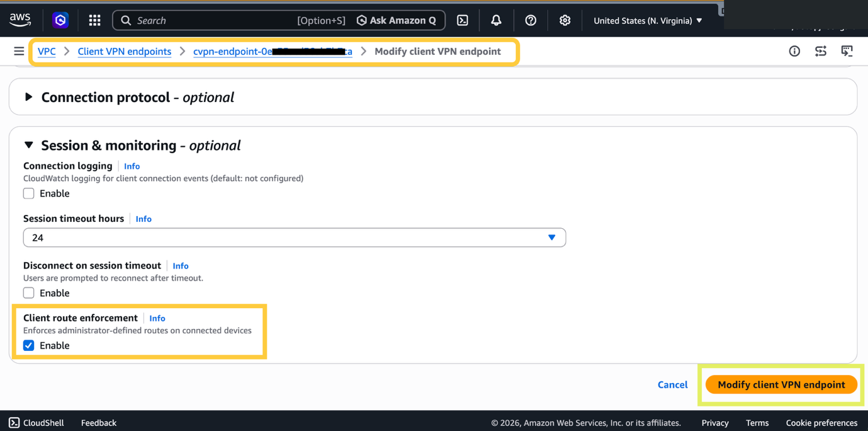Click the Amazon Q hexagon icon
This screenshot has width=868, height=431.
pos(60,20)
